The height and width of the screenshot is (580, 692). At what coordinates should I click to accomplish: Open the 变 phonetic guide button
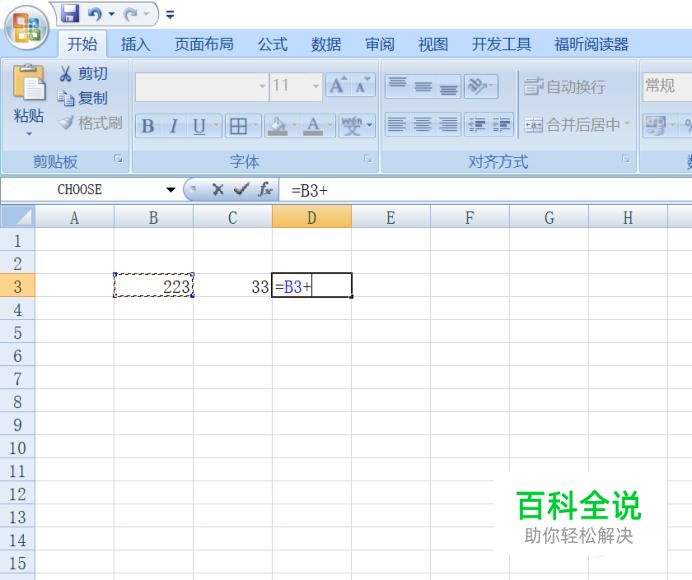point(352,126)
